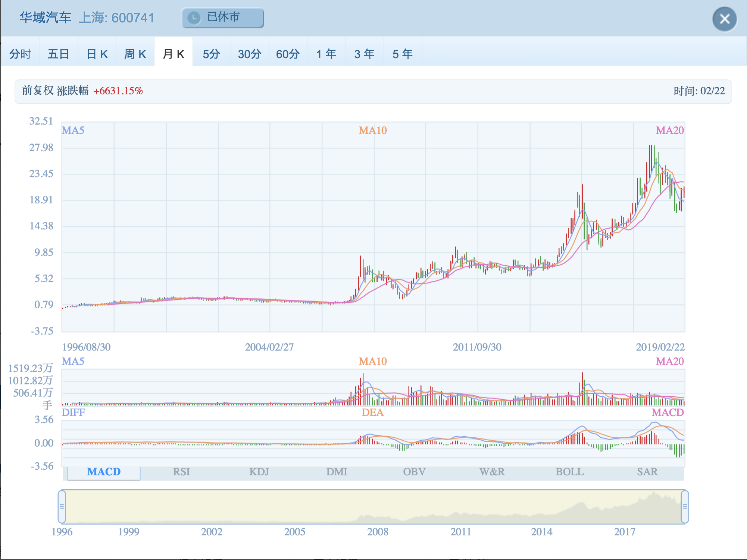Click the MA10 legend in price chart
This screenshot has height=560, width=747.
coord(373,130)
